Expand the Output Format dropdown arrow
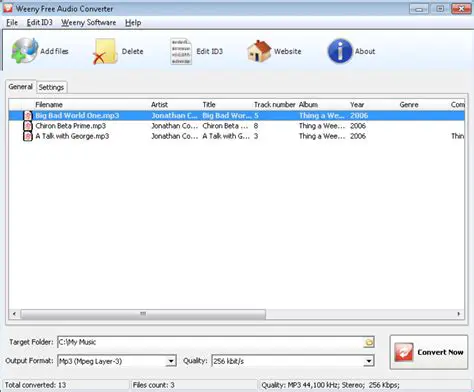Screen dimensions: 474x392 click(x=171, y=361)
